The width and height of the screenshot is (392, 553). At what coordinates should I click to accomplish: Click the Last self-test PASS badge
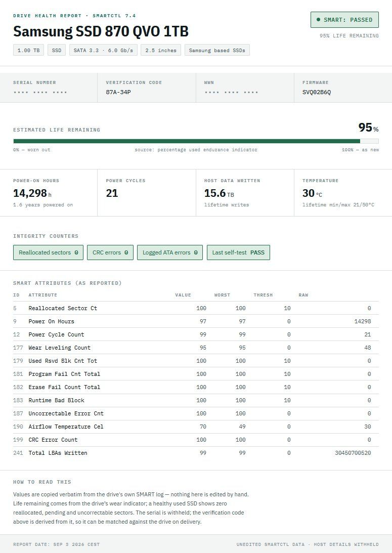238,252
